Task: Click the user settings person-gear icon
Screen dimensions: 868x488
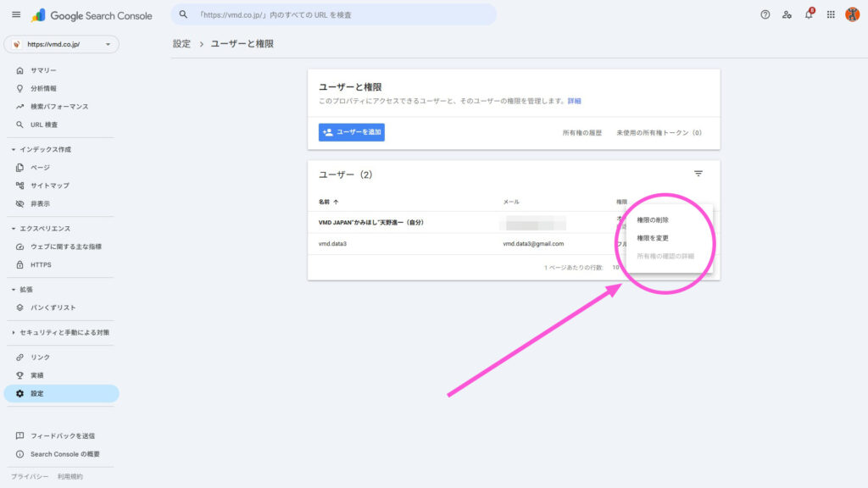Action: point(786,14)
